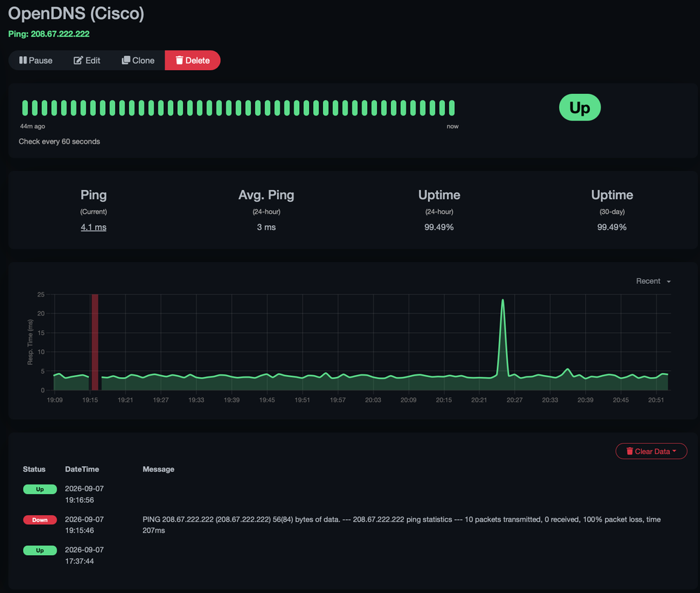Click the trash icon in Delete

pyautogui.click(x=179, y=60)
